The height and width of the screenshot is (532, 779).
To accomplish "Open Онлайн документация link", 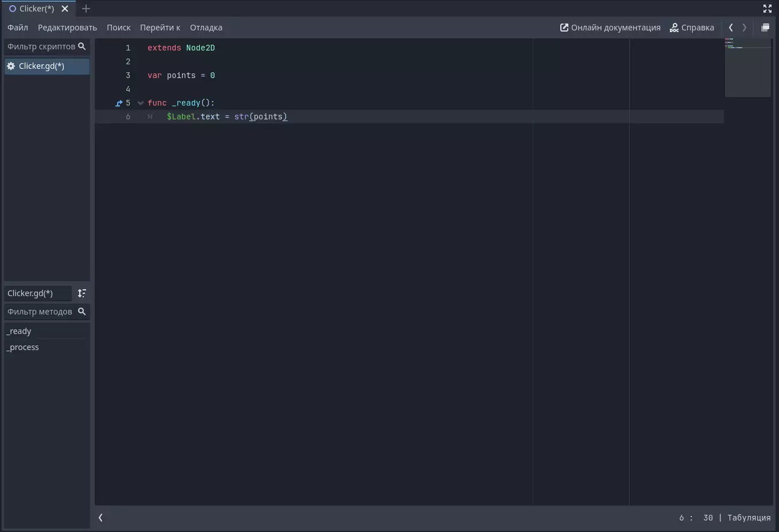I will 610,28.
